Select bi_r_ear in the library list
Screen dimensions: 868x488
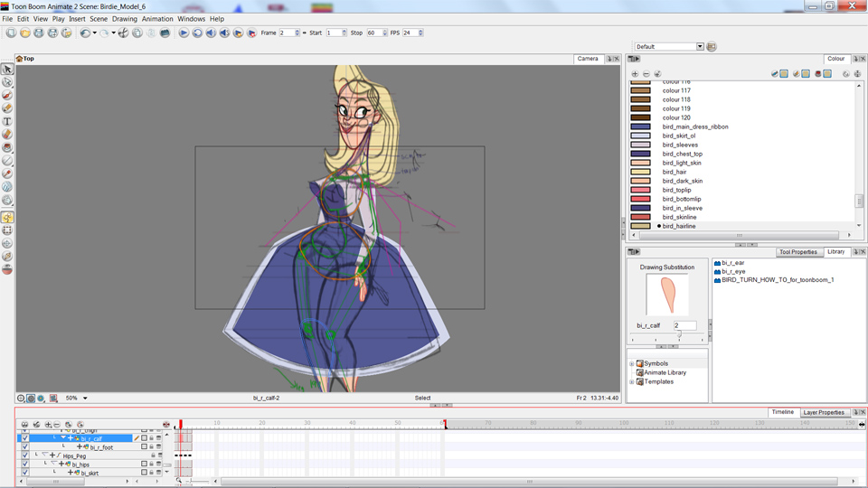coord(733,263)
